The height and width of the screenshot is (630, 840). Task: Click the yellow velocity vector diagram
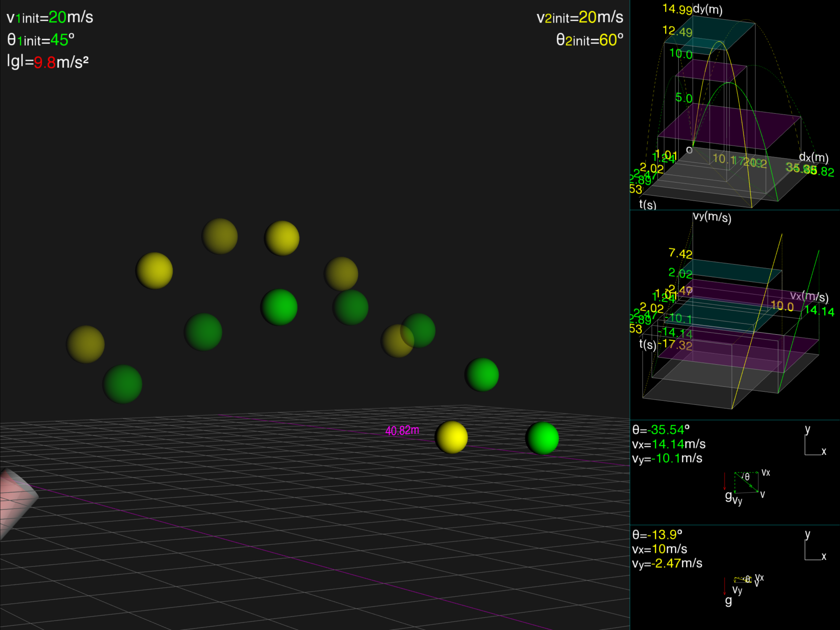pos(743,580)
